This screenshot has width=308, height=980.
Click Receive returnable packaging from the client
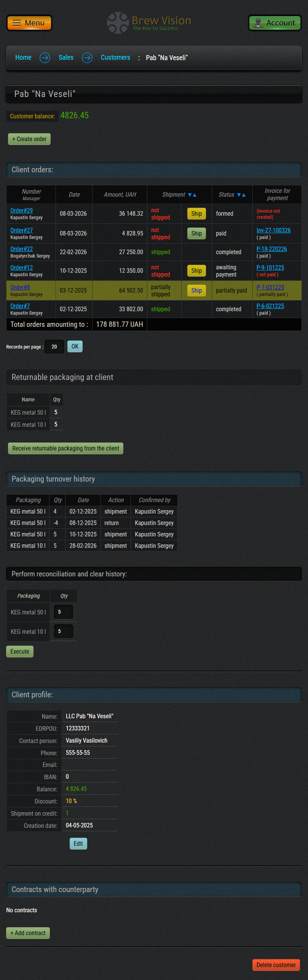pos(65,449)
